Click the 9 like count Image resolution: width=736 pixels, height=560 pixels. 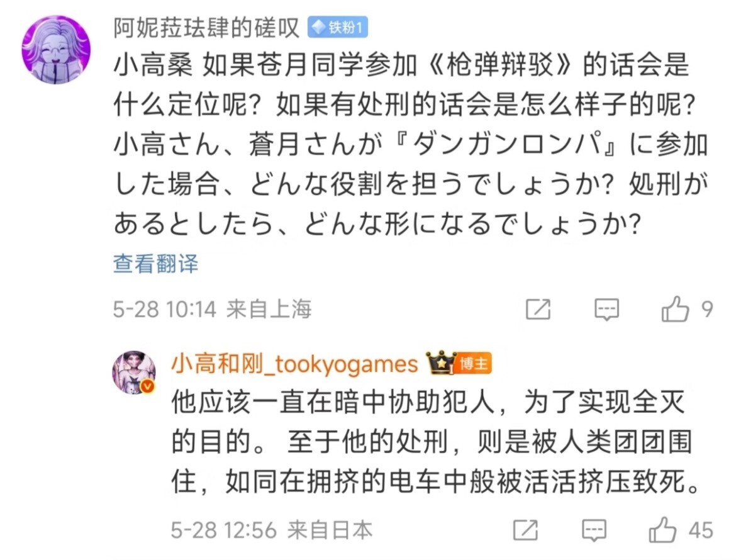[x=707, y=309]
